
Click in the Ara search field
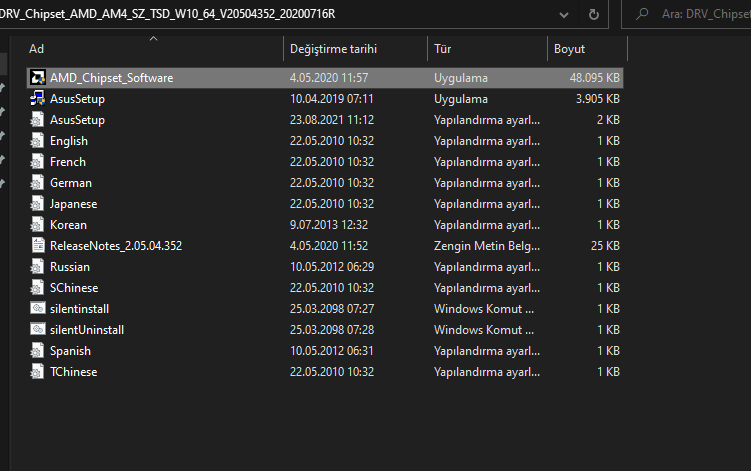(x=700, y=15)
